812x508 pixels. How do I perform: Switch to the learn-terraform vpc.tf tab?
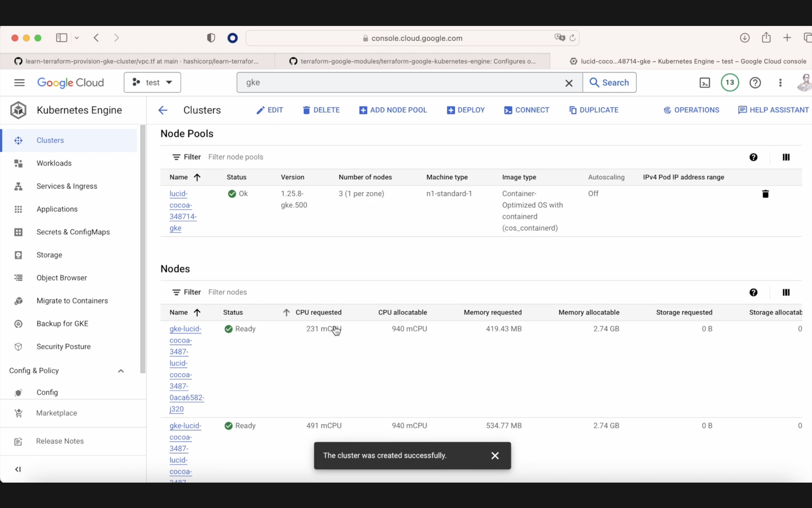coord(138,61)
